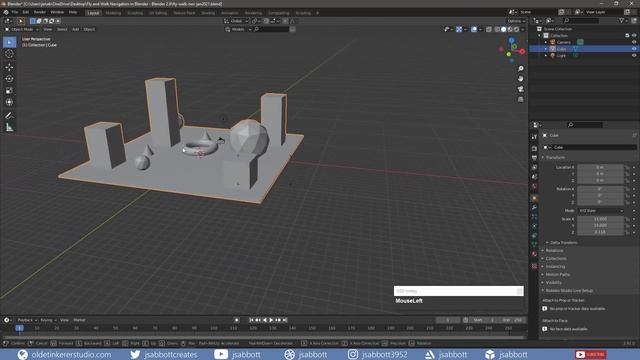Switch perspective/orthographic with the grid icon
The width and height of the screenshot is (640, 360).
[520, 99]
